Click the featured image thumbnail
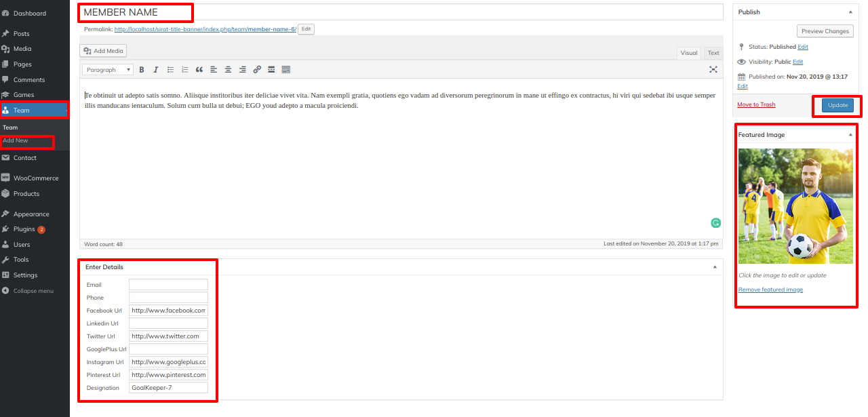 (x=795, y=206)
